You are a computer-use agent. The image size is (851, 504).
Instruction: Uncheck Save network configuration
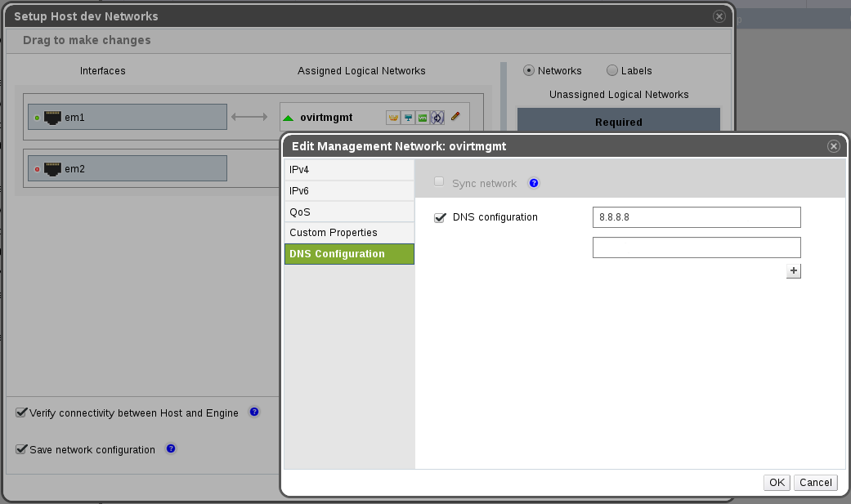[x=20, y=449]
